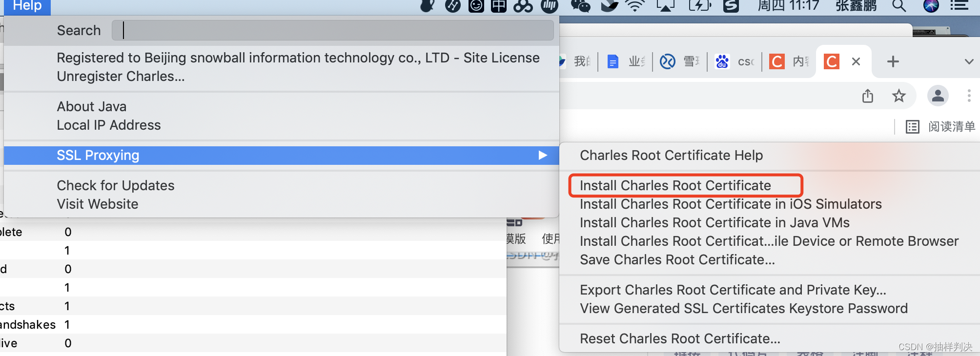Viewport: 980px width, 356px height.
Task: Open Charles Root Certificate Help
Action: pyautogui.click(x=671, y=156)
